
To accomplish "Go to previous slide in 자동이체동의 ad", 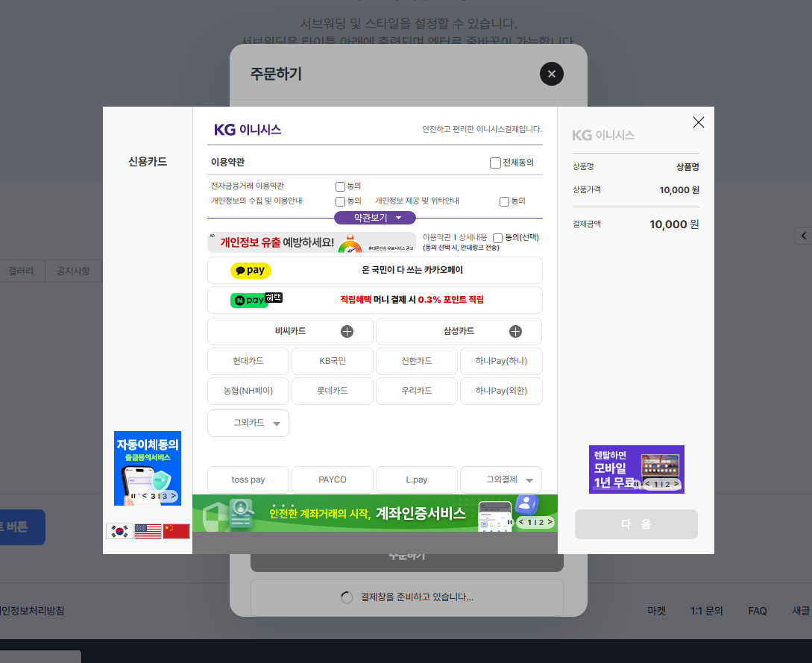I will point(145,496).
